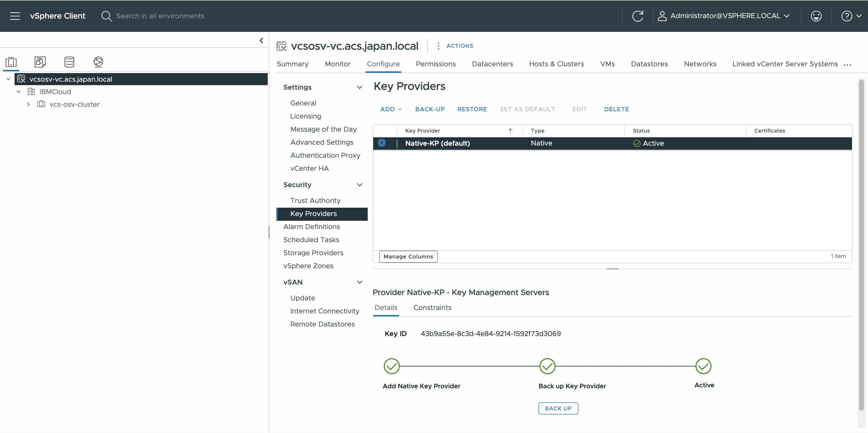Click the Actions three-dot icon
Viewport: 868px width, 433px height.
tap(438, 46)
